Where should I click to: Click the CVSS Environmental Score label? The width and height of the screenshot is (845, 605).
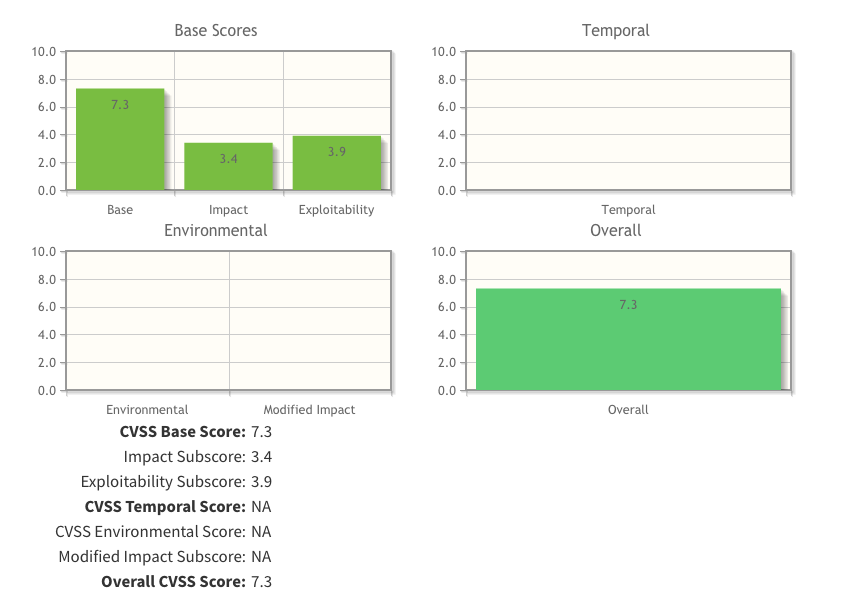pos(150,532)
